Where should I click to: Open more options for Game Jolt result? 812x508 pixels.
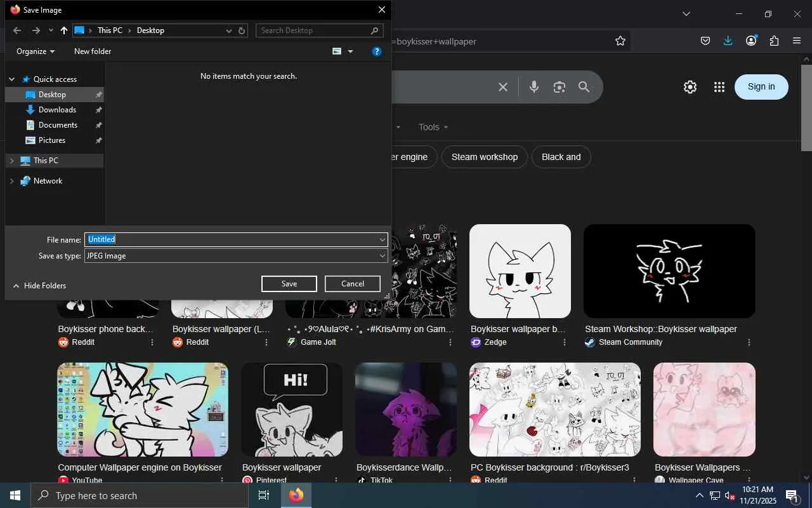(450, 342)
